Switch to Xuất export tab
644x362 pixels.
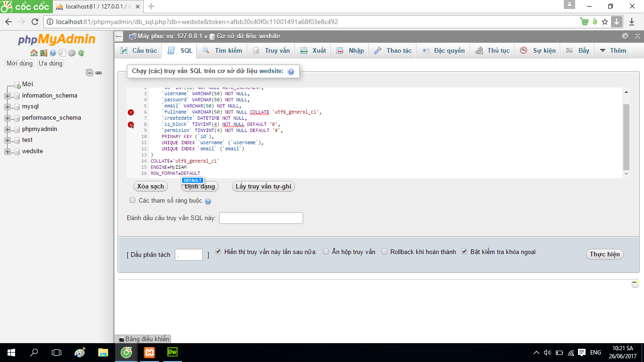coord(313,50)
